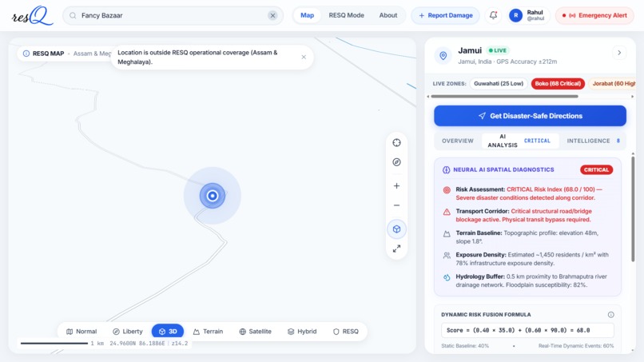Zoom out on the map

(396, 205)
